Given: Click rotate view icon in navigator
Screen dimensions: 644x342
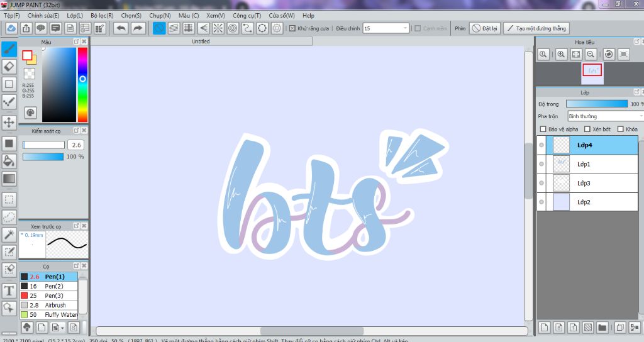Looking at the screenshot, I should point(609,54).
